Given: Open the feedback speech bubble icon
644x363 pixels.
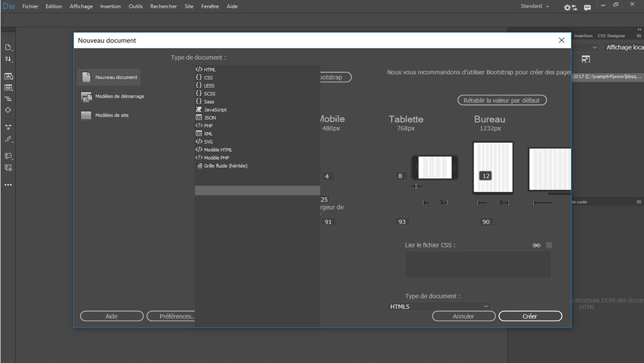Looking at the screenshot, I should pyautogui.click(x=587, y=7).
